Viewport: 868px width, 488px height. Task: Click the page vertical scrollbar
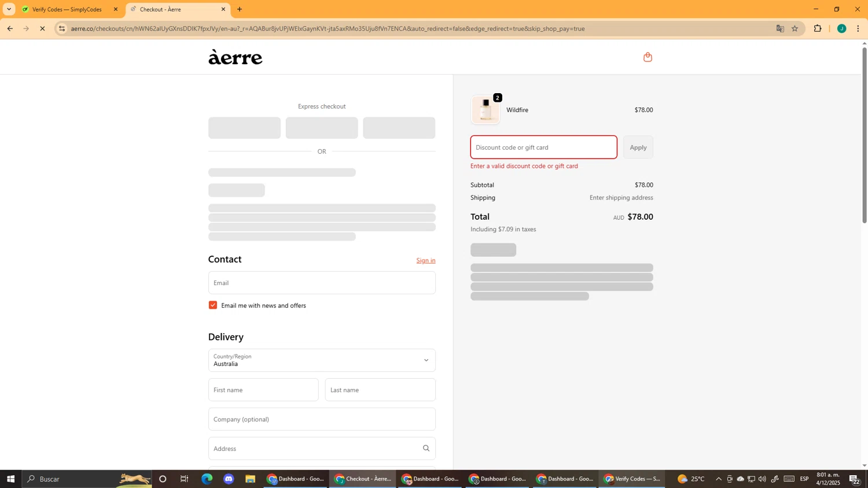point(865,135)
